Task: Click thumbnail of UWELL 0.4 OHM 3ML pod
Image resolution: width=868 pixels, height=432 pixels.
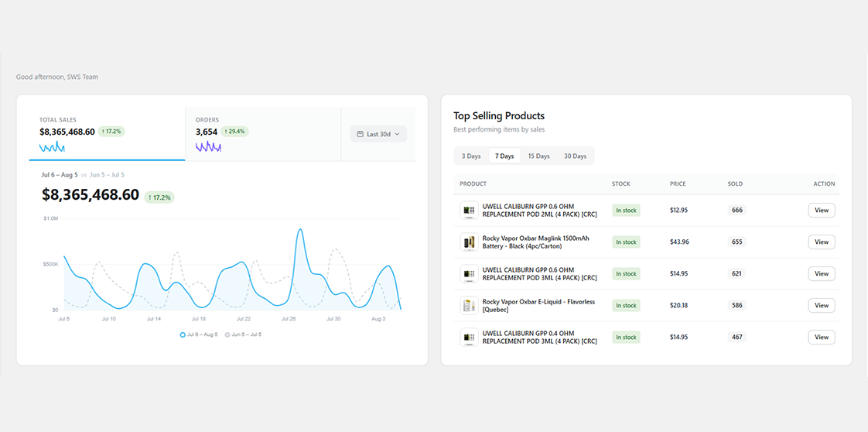Action: (x=470, y=338)
